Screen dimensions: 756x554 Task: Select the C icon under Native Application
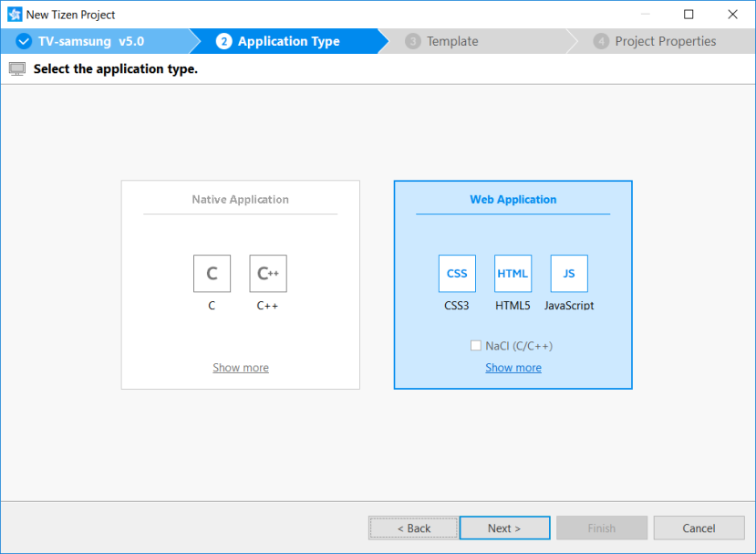click(x=212, y=273)
